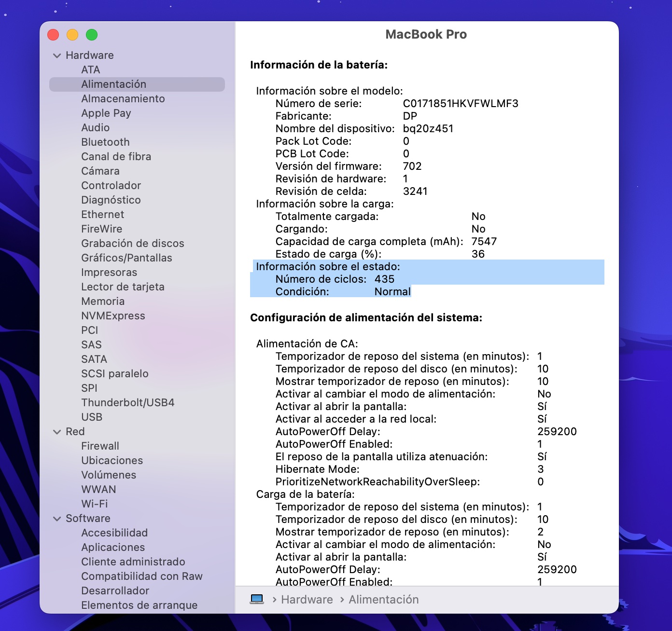Collapse the Hardware section chevron
This screenshot has width=672, height=631.
57,55
